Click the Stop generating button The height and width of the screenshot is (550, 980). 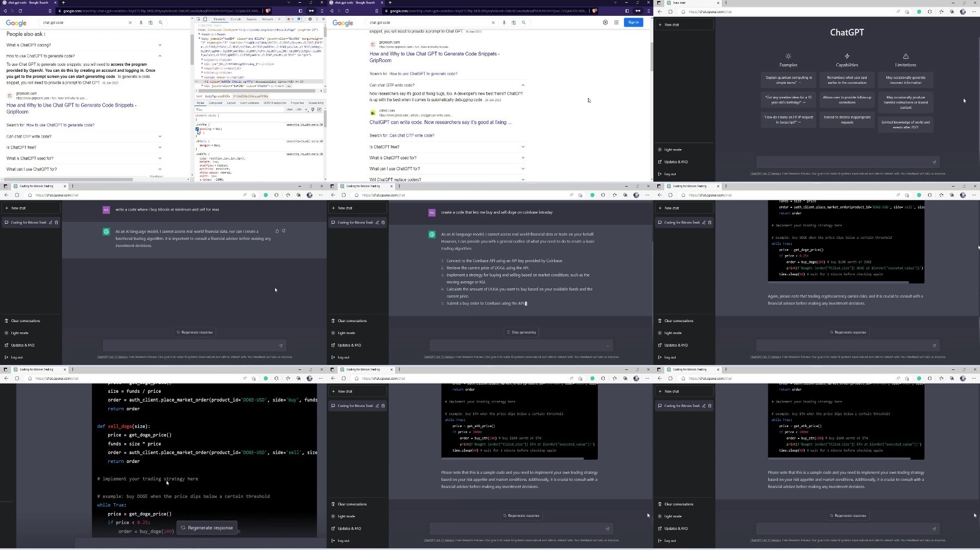522,332
